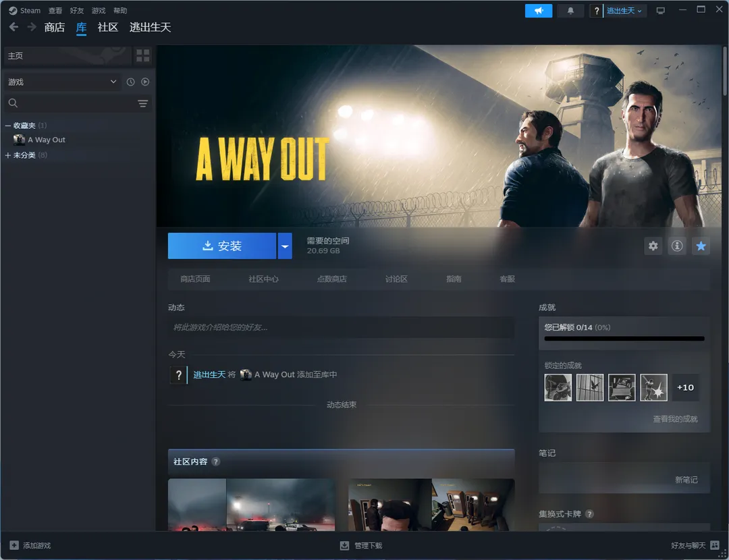Viewport: 729px width, 560px height.
Task: Open the notifications bell
Action: tap(571, 11)
